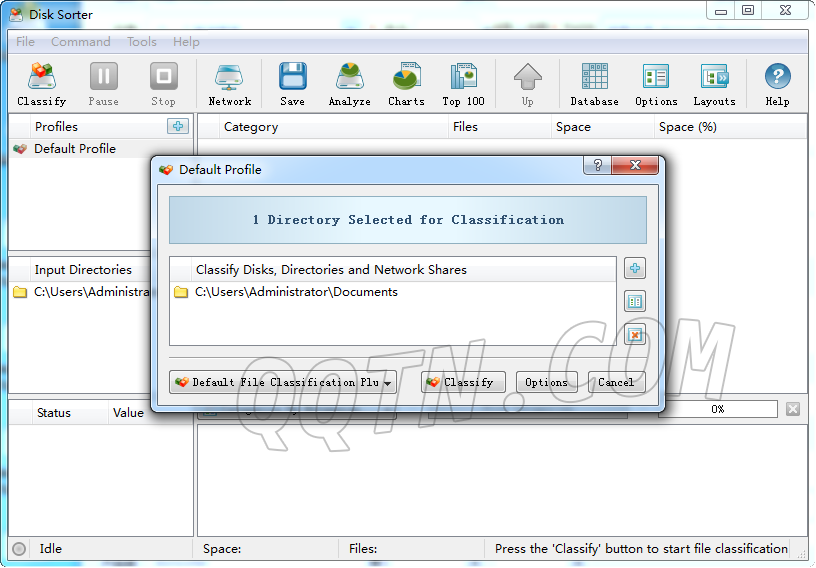The width and height of the screenshot is (816, 568).
Task: Click the Save toolbar icon
Action: coord(292,84)
